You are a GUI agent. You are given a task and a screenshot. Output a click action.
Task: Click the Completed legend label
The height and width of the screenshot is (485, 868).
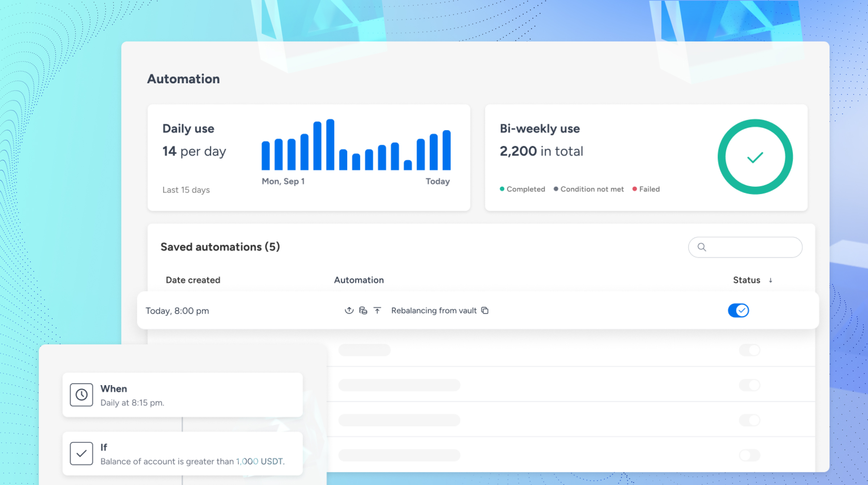point(526,189)
